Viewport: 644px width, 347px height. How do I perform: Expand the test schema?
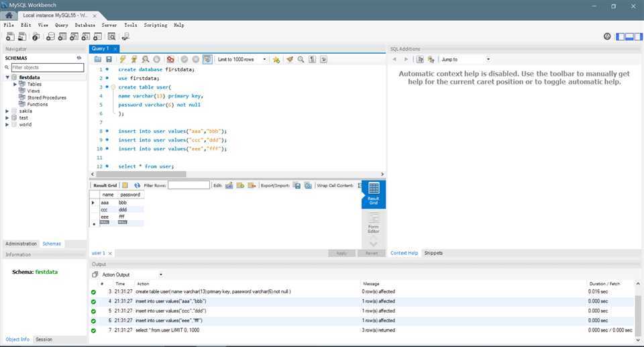(7, 117)
